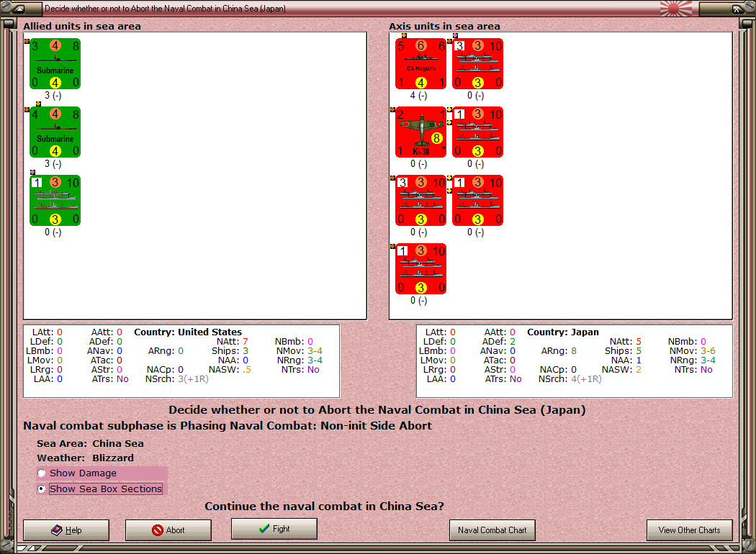Open the Naval Combat Chart
Viewport: 756px width, 554px height.
[492, 530]
